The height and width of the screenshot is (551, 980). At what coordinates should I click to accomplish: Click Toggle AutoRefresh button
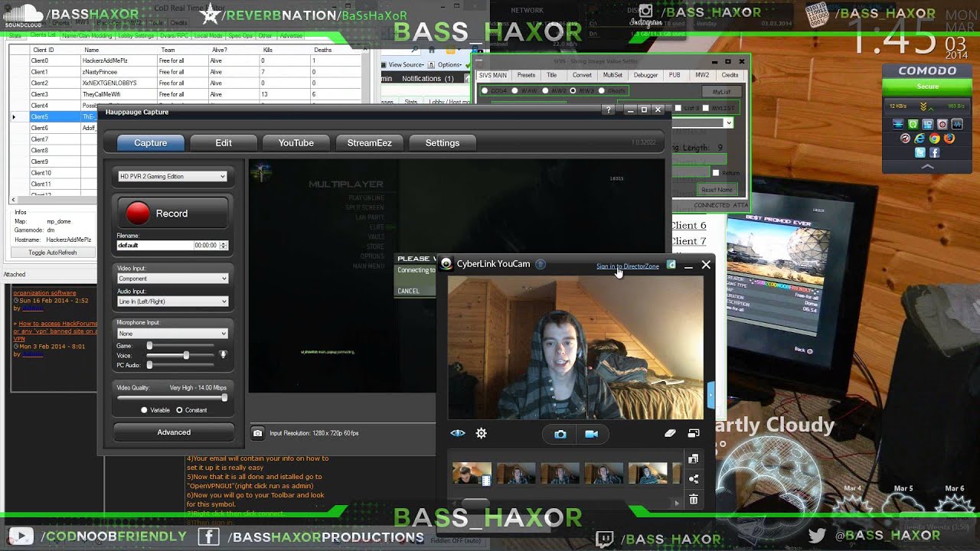(53, 253)
